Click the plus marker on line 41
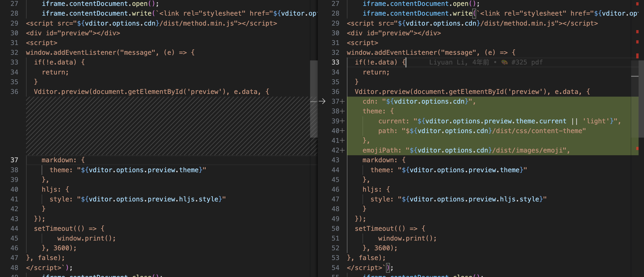The width and height of the screenshot is (644, 277). [x=342, y=141]
